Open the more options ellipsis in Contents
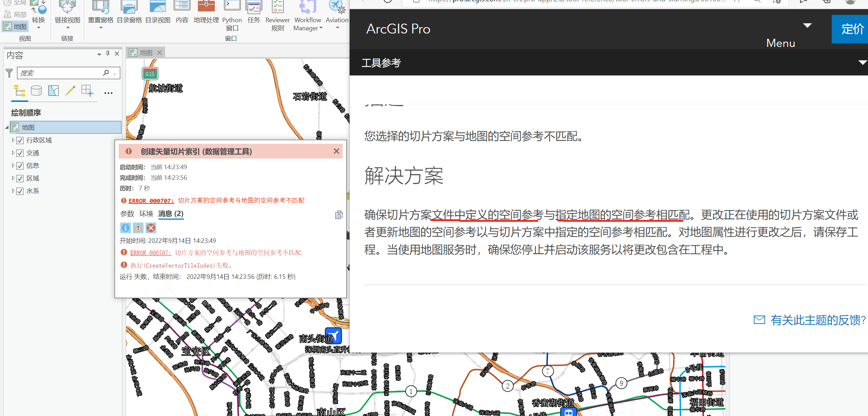868x416 pixels. [x=108, y=93]
